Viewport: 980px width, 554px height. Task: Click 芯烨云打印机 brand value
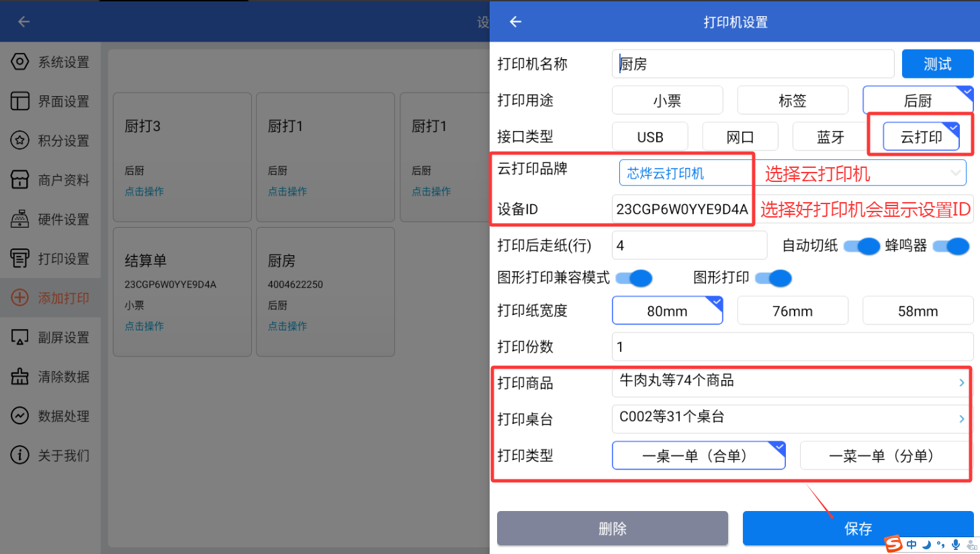(x=666, y=173)
